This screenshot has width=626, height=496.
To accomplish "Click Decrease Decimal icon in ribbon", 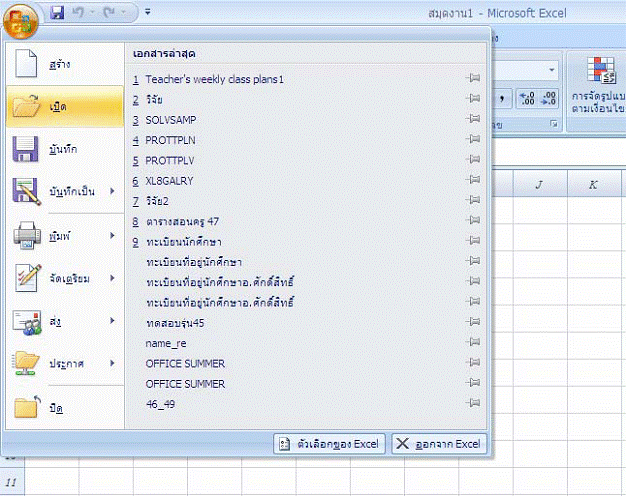I will click(x=548, y=98).
